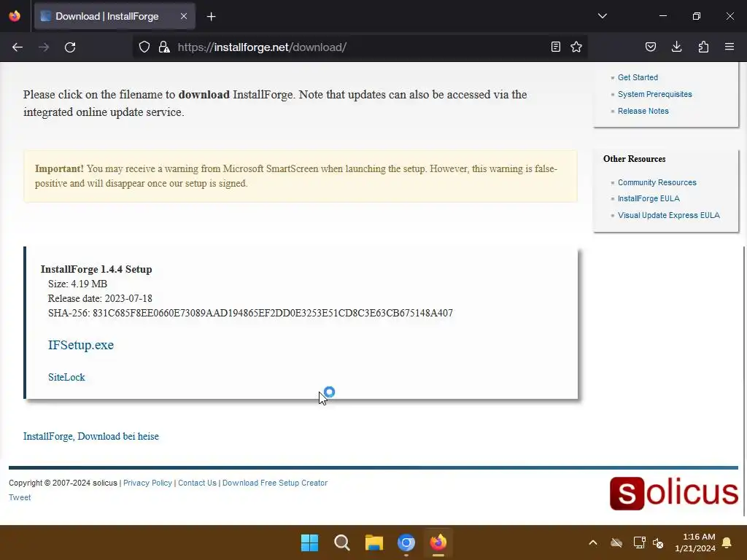This screenshot has height=560, width=747.
Task: Click OneDrive cloud tray icon
Action: 616,542
